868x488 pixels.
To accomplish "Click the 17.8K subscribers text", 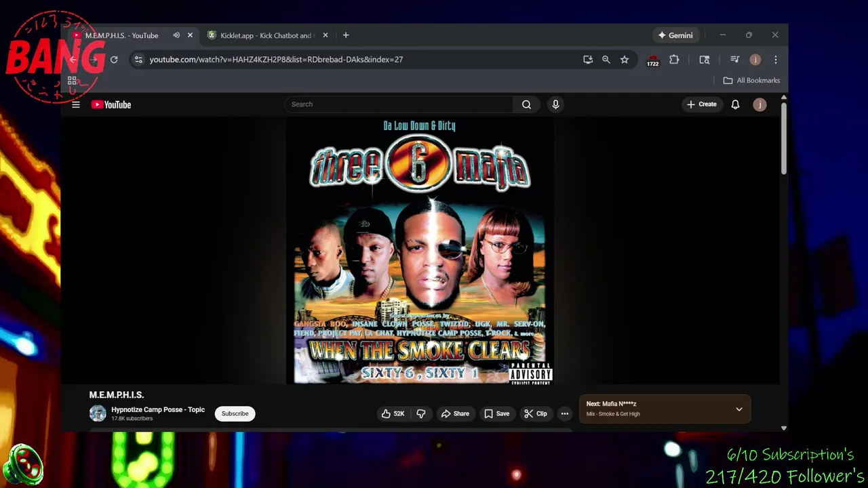I will [x=132, y=419].
